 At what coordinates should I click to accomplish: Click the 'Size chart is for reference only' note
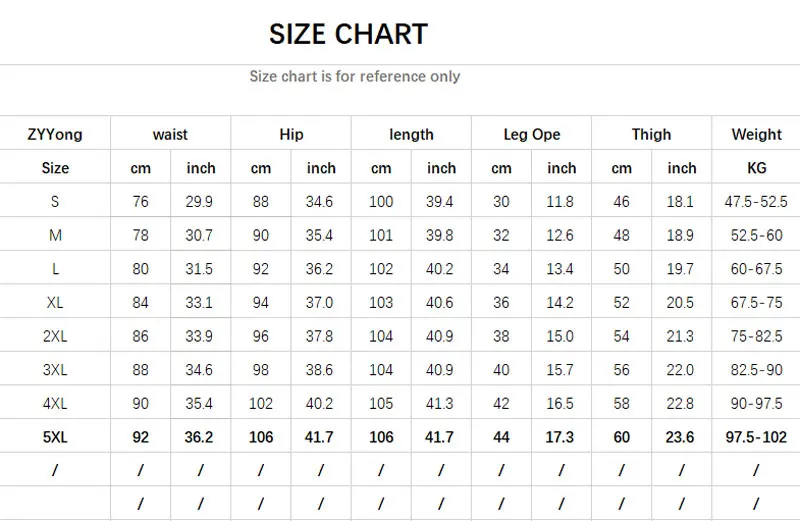point(354,76)
